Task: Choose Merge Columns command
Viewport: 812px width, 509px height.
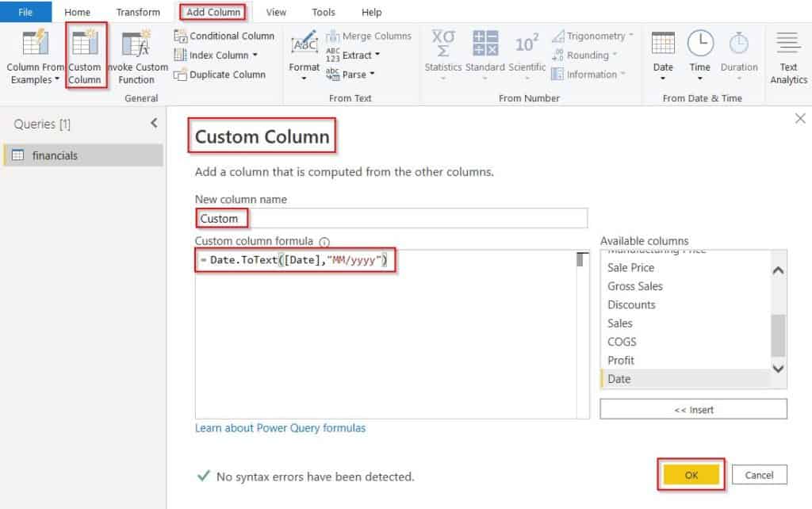Action: point(369,36)
